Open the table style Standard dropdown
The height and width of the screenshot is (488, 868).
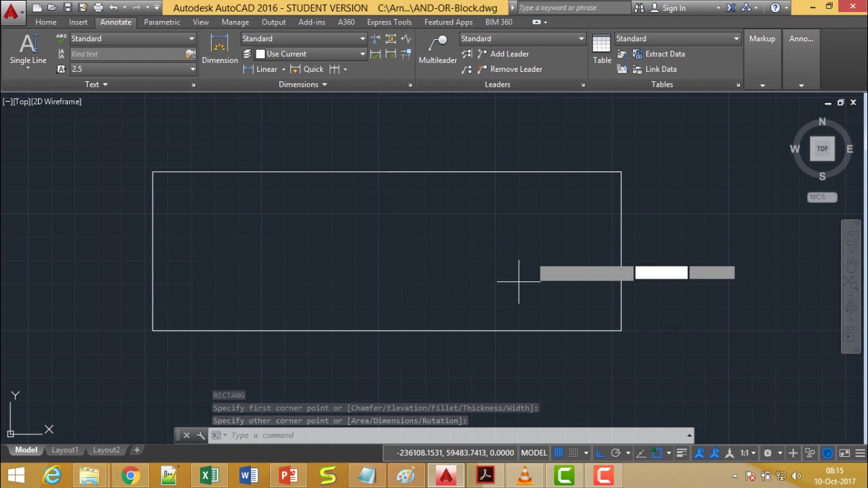point(736,39)
